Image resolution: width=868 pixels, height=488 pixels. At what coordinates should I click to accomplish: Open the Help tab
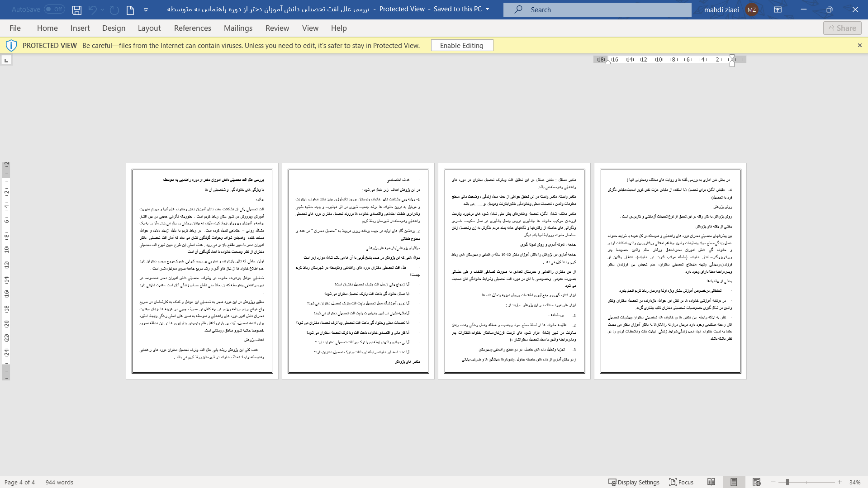tap(339, 28)
